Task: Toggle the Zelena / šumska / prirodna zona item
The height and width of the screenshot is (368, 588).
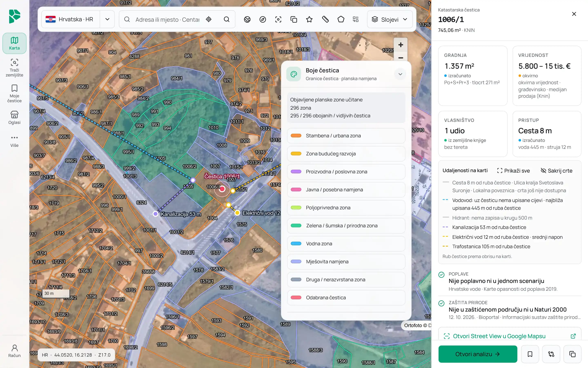Action: [x=346, y=226]
